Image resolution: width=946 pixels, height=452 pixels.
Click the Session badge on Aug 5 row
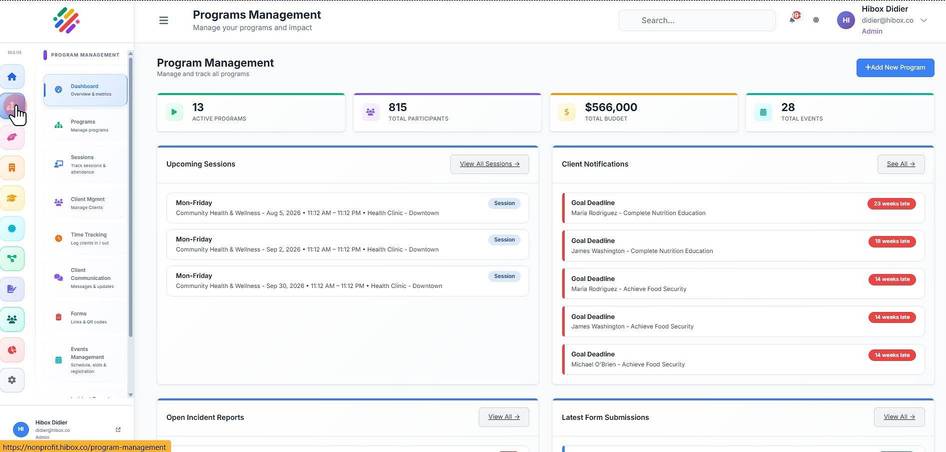coord(504,203)
